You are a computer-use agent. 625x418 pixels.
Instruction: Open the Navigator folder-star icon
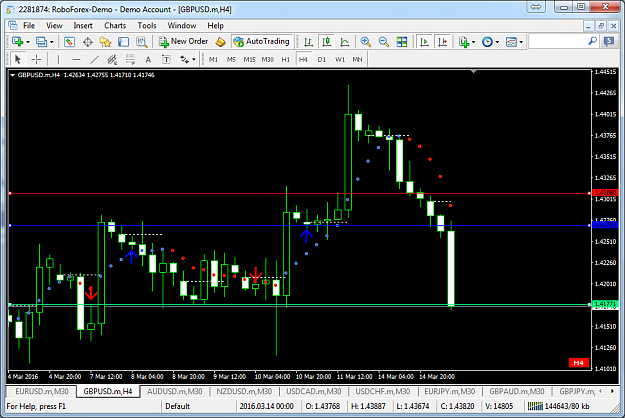point(105,41)
